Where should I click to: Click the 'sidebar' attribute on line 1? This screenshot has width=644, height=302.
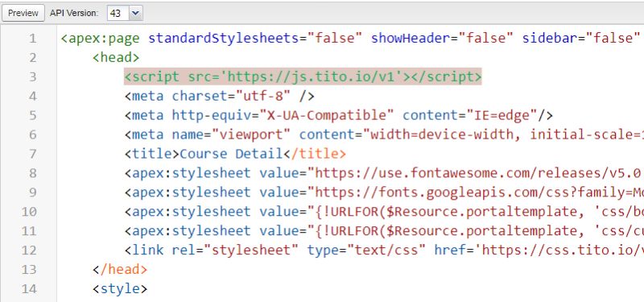coord(550,39)
